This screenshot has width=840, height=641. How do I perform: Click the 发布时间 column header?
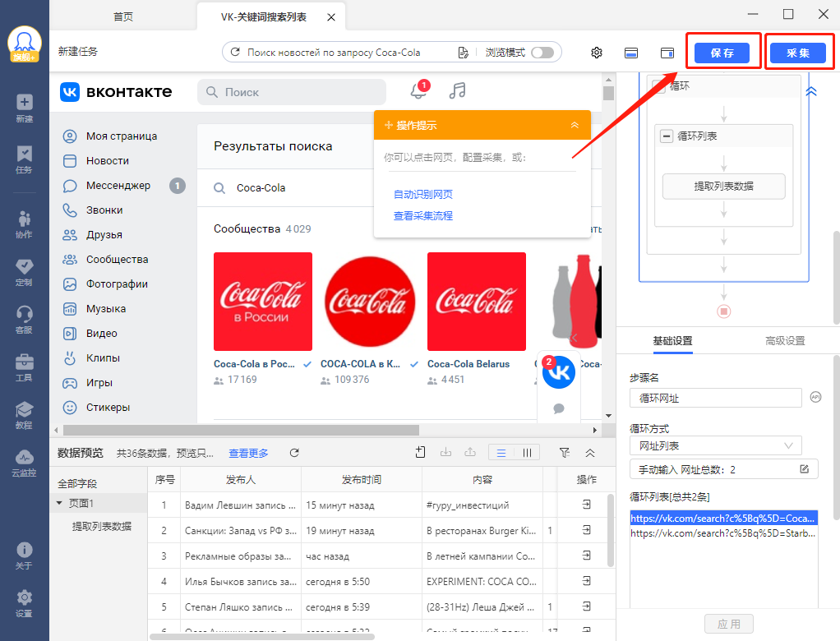[361, 479]
